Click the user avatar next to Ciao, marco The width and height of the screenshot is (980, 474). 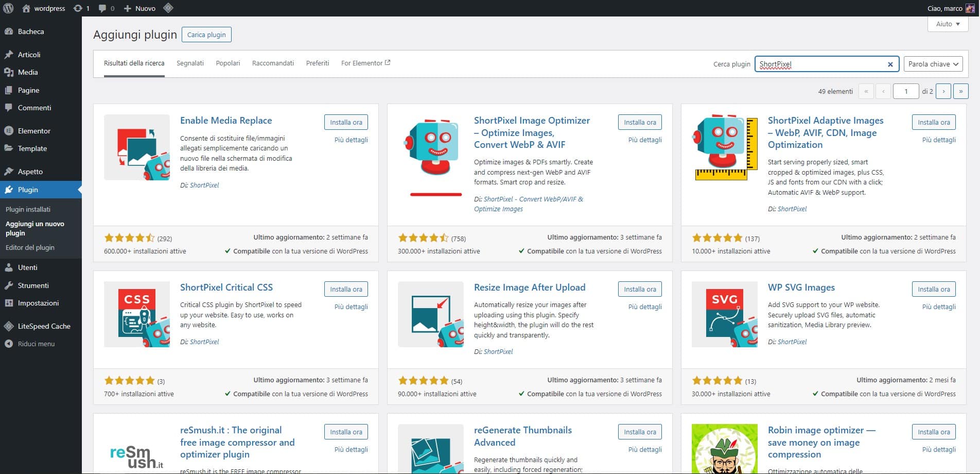point(970,8)
